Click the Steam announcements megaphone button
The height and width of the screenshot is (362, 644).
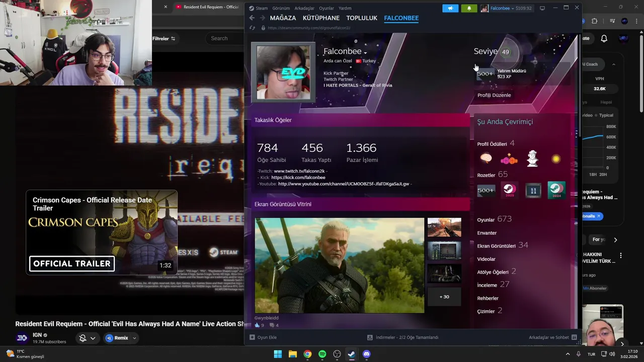click(450, 8)
